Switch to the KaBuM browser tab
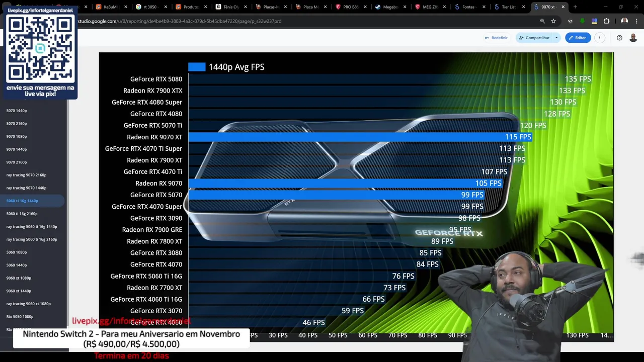 click(x=110, y=7)
